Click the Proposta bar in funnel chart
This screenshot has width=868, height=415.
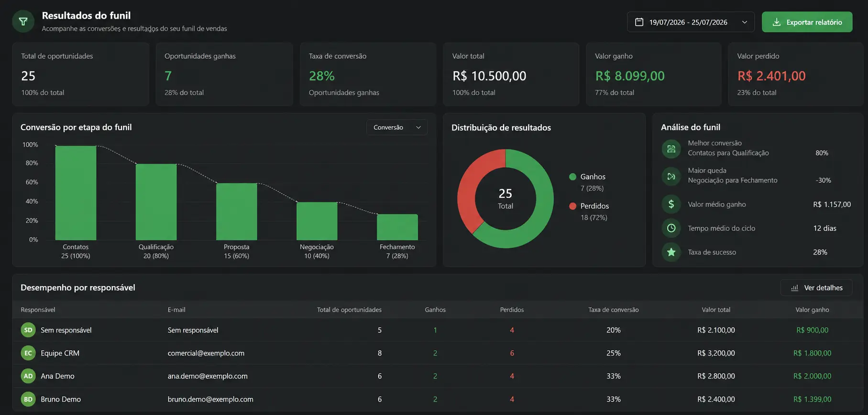(x=236, y=212)
